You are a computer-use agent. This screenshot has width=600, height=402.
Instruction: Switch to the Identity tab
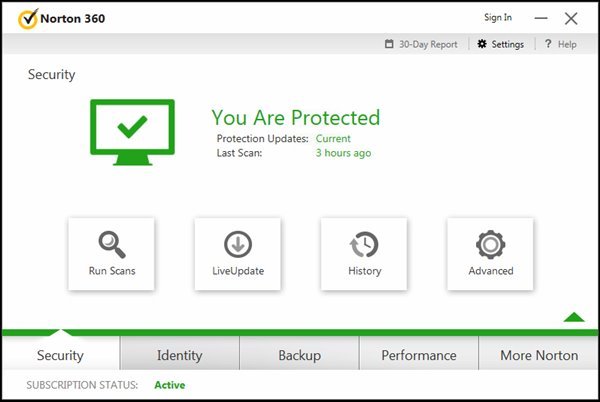coord(179,355)
